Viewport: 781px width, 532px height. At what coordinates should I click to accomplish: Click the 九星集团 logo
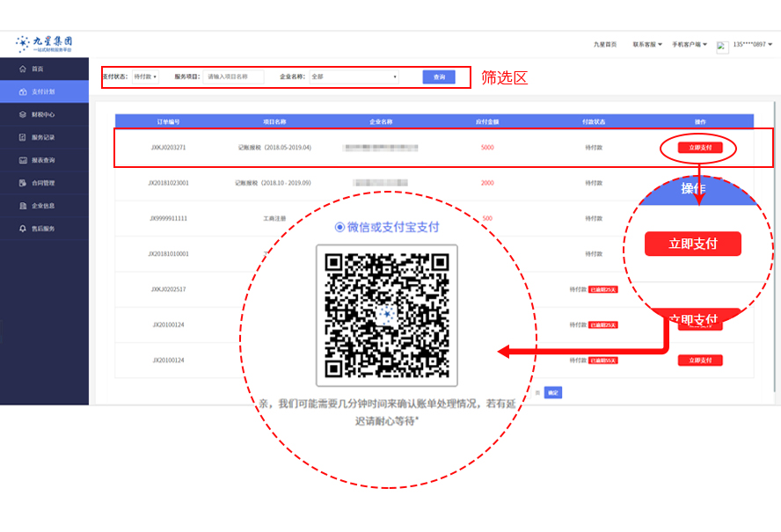coord(44,44)
